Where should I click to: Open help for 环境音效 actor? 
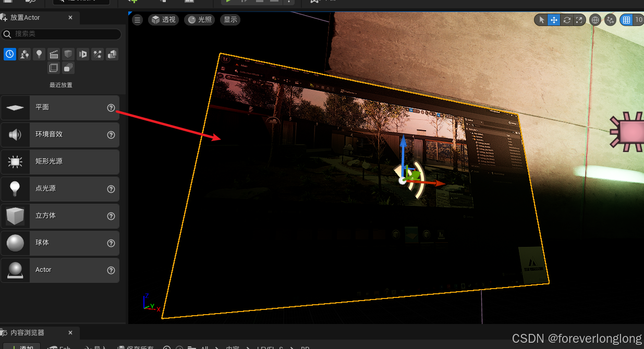[x=111, y=135]
